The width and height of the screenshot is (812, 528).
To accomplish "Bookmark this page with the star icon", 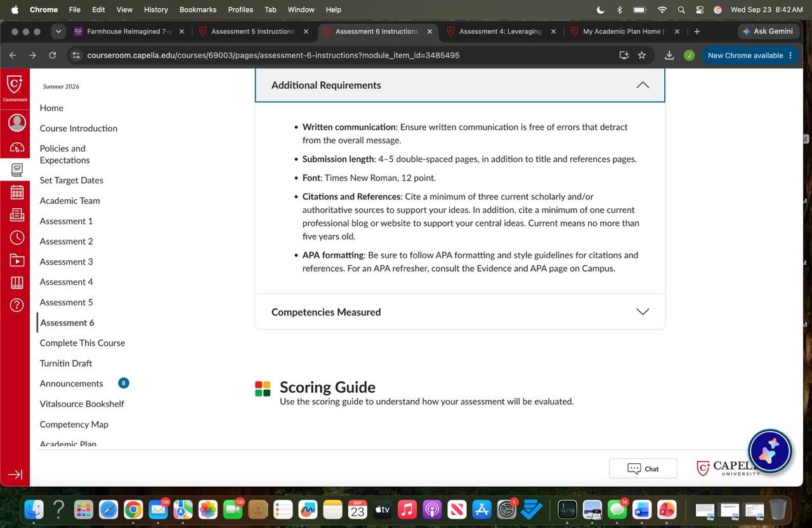I will [x=642, y=55].
